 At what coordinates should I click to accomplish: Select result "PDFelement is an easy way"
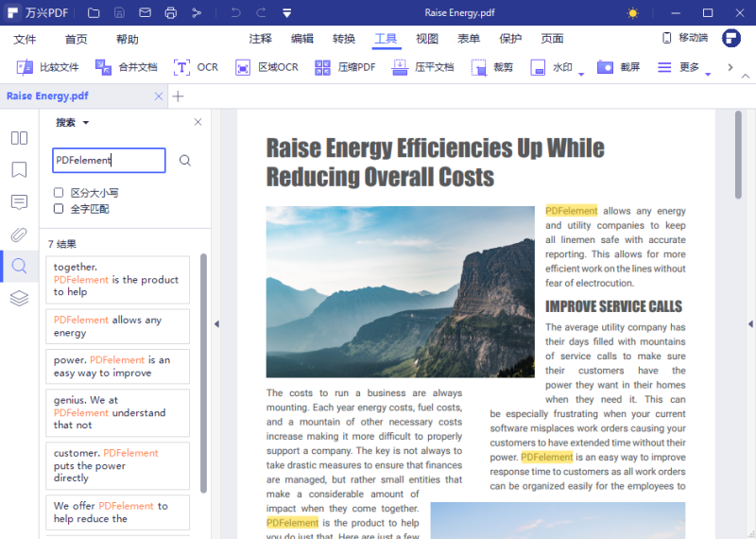coord(117,367)
